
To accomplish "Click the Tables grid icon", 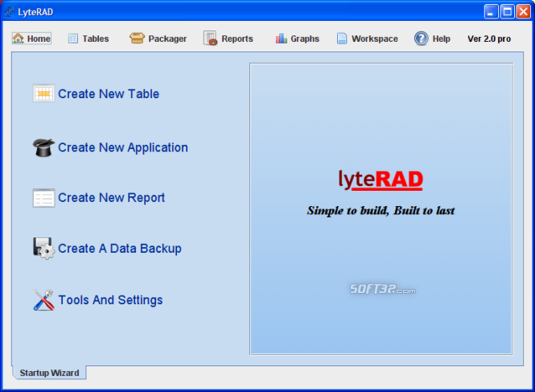I will [73, 39].
